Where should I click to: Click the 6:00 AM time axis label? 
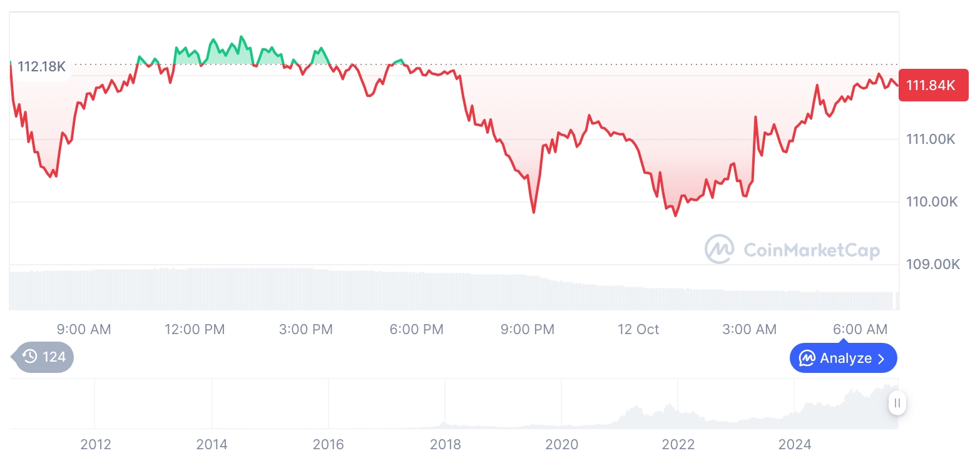click(860, 329)
